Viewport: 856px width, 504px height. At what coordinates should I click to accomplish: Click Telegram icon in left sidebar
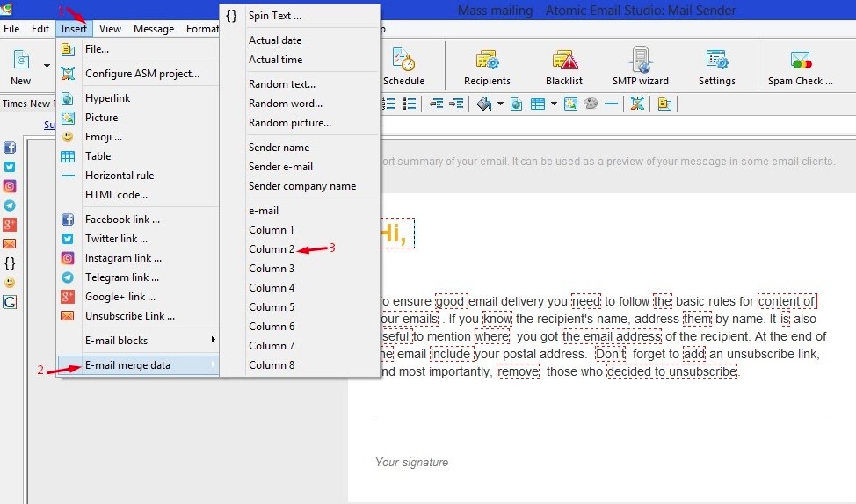pos(10,205)
